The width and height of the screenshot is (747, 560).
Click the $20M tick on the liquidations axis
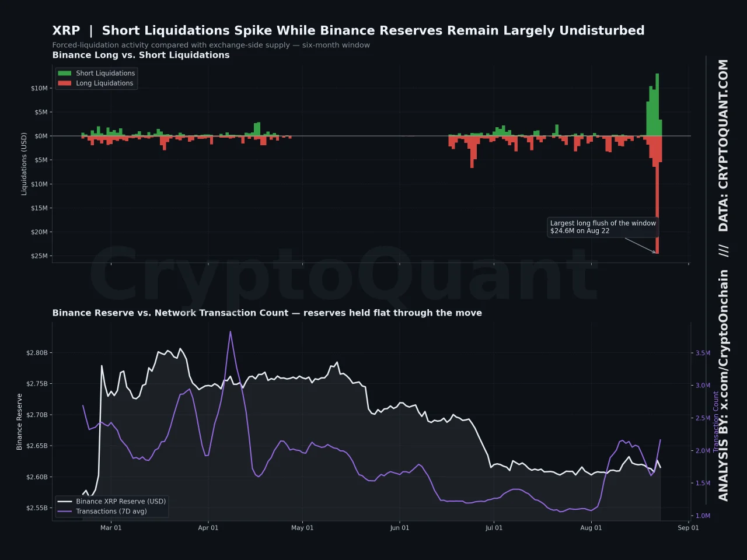40,232
